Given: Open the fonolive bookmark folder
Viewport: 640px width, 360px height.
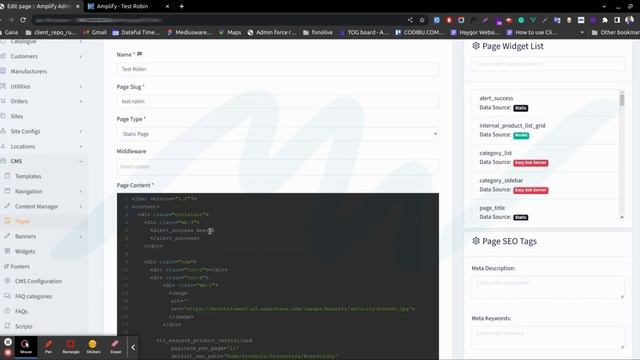Looking at the screenshot, I should point(318,32).
